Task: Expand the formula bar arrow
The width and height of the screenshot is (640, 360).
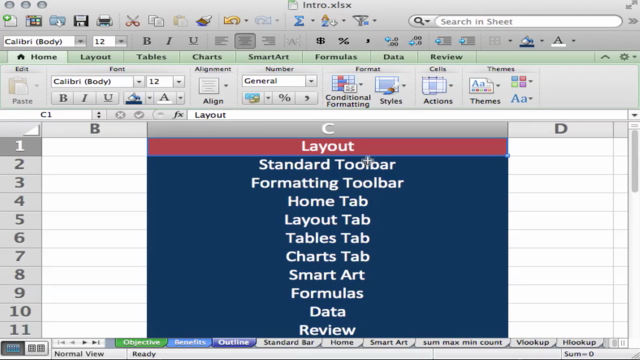Action: pos(634,115)
